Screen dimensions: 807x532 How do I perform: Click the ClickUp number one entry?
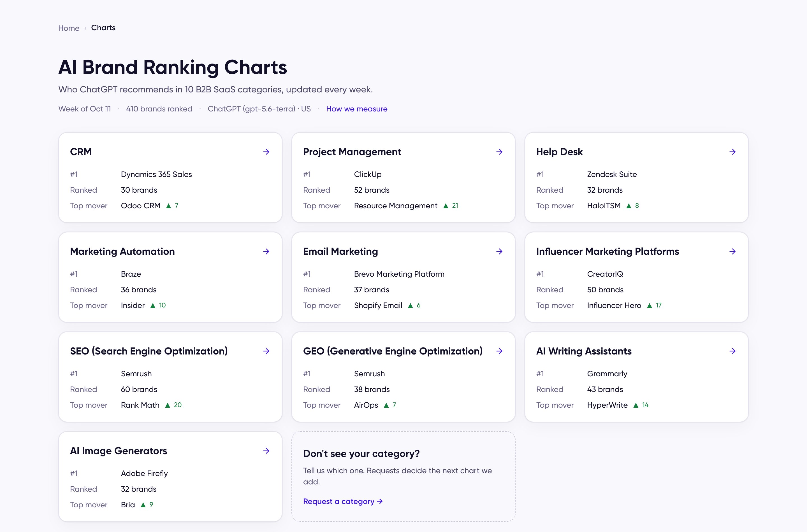368,174
